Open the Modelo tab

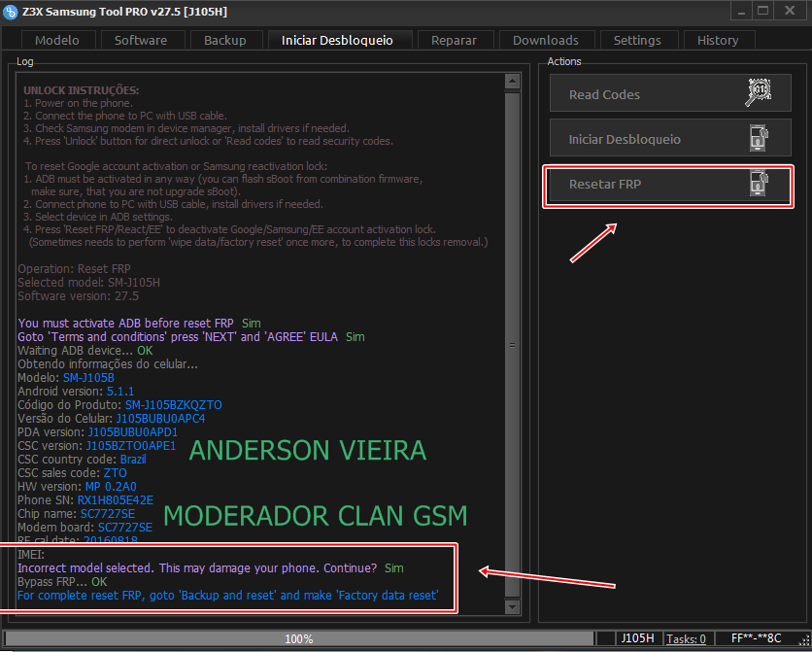click(57, 41)
